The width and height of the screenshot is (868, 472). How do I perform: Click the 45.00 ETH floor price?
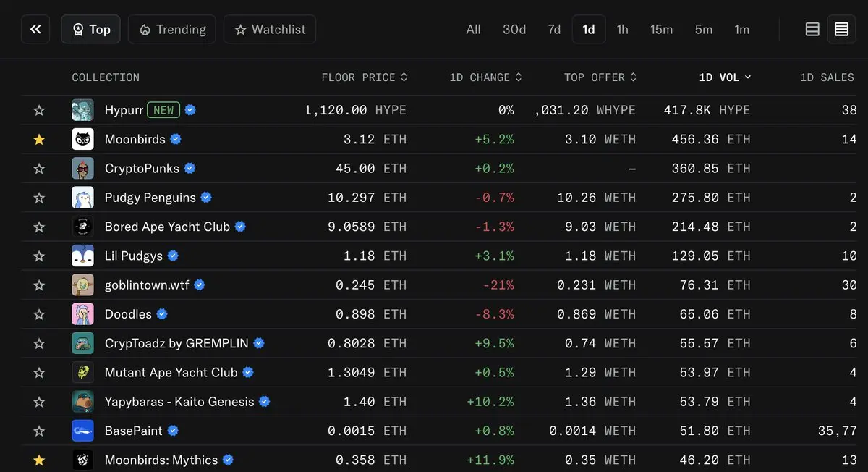(371, 169)
